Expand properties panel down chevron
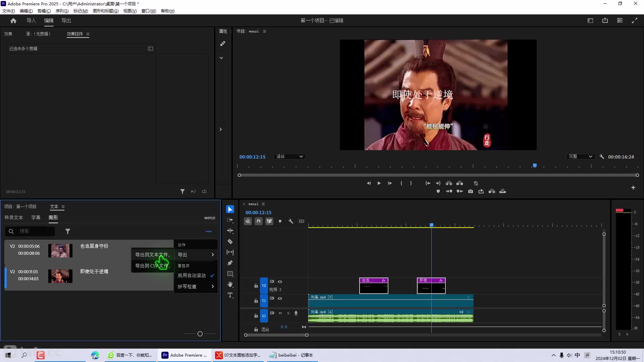Viewport: 644px width, 362px height. coord(221,58)
